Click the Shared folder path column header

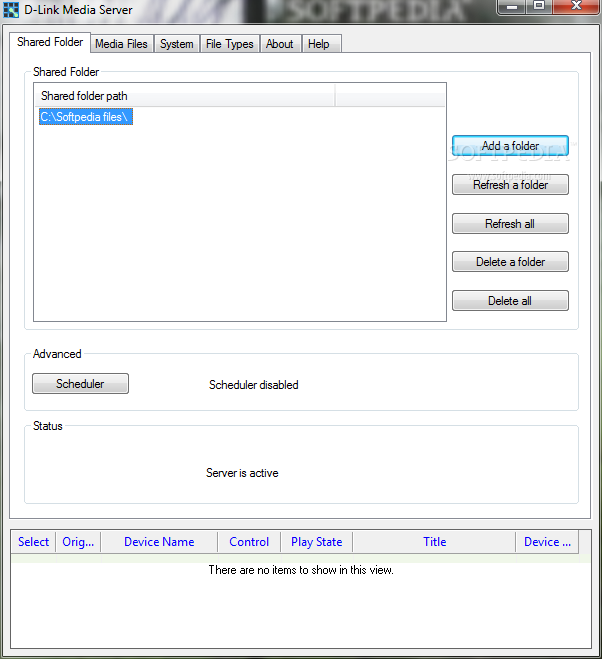[184, 96]
